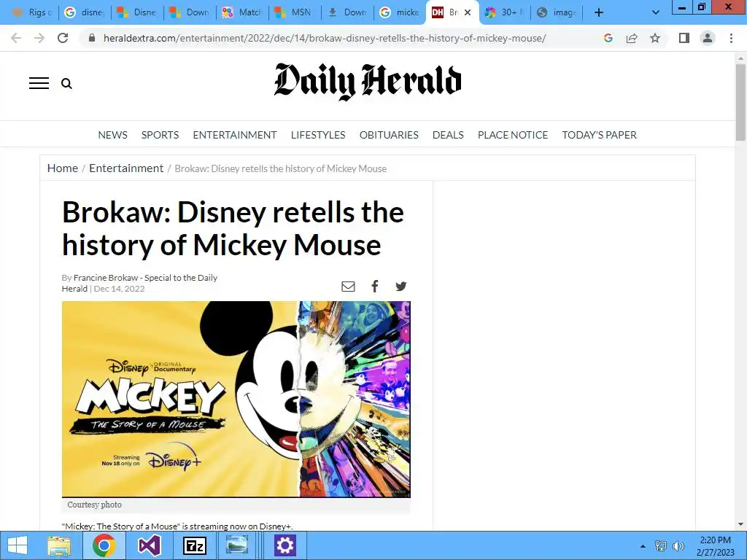747x560 pixels.
Task: Open a new browser tab
Action: (x=599, y=12)
